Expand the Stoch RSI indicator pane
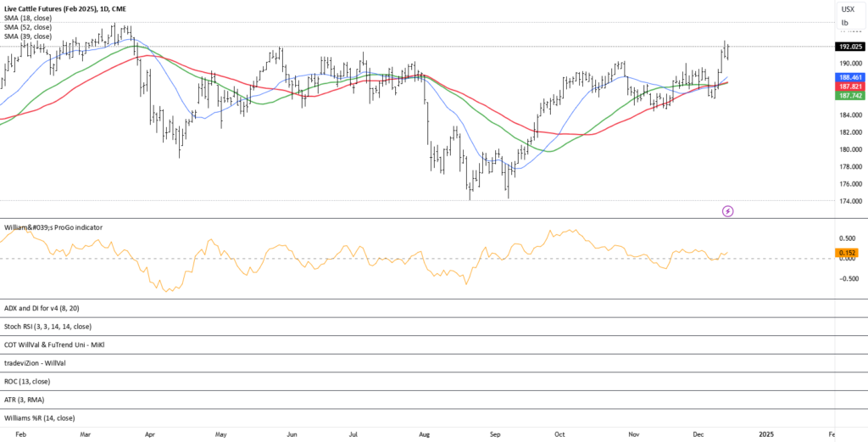Screen dimensions: 868x442 tap(47, 327)
